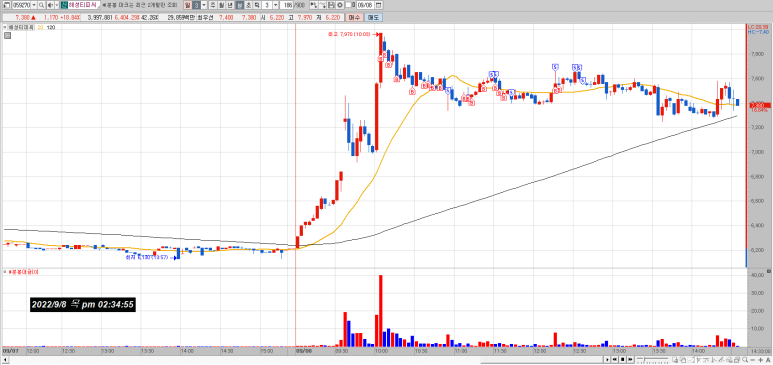773x365 pixels.
Task: Open the calendar date picker icon
Action: [x=378, y=5]
